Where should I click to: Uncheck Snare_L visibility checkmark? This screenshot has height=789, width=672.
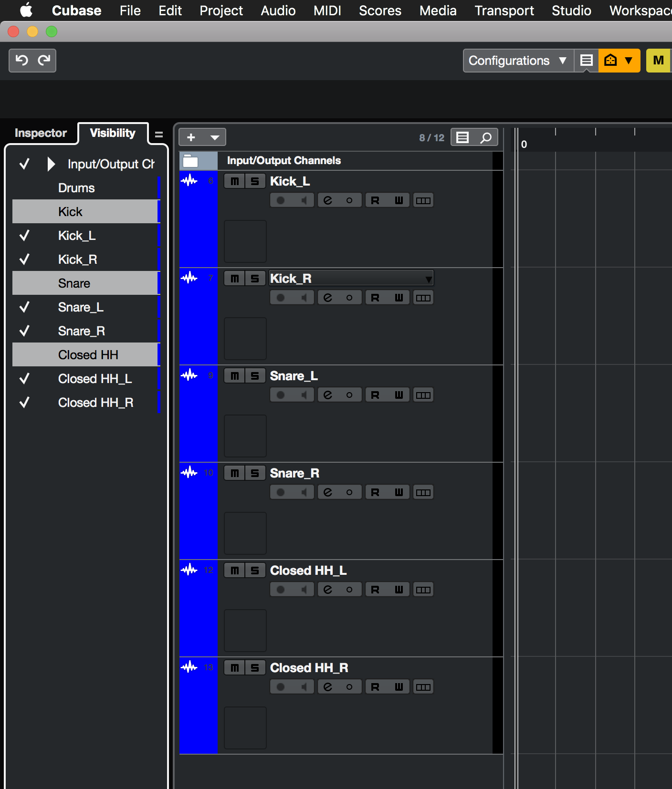pos(24,307)
